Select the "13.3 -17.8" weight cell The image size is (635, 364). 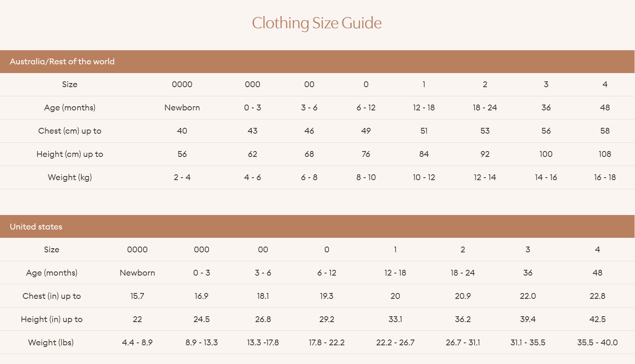tap(263, 342)
